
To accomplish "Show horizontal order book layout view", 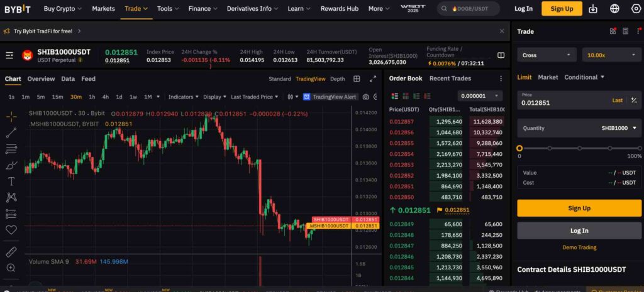I will (x=406, y=96).
